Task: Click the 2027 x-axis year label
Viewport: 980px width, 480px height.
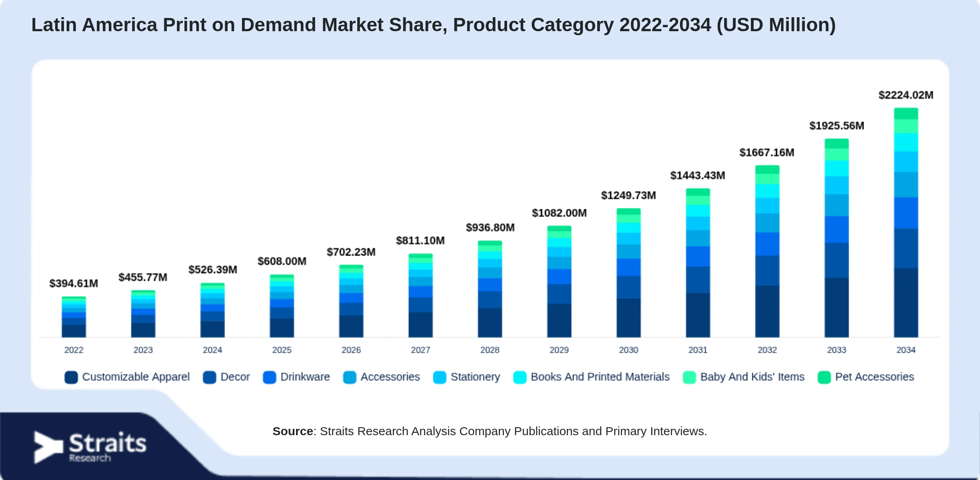Action: click(421, 350)
